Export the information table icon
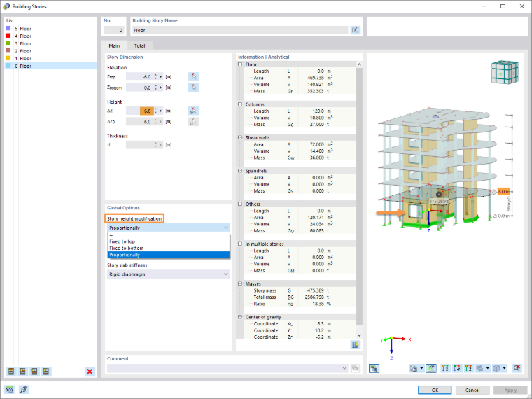532x399 pixels. [355, 344]
